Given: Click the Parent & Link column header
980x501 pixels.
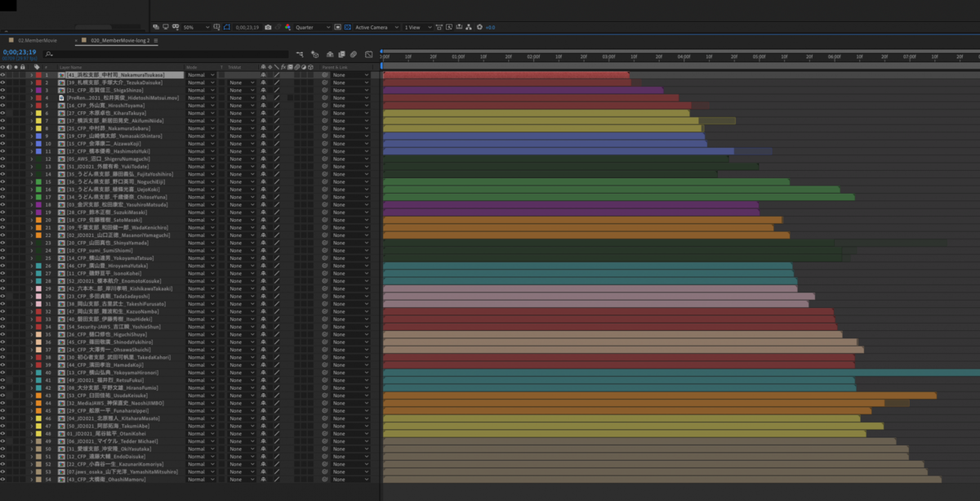Looking at the screenshot, I should (334, 67).
